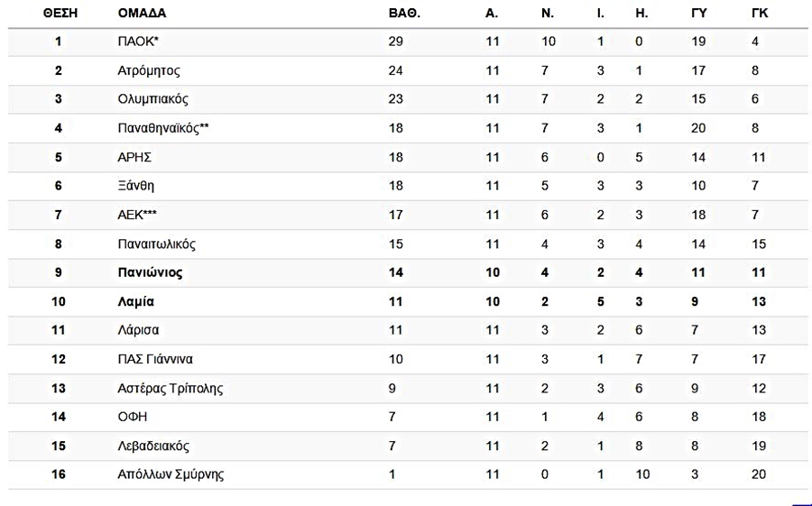Click the ΓΚ column header

760,14
